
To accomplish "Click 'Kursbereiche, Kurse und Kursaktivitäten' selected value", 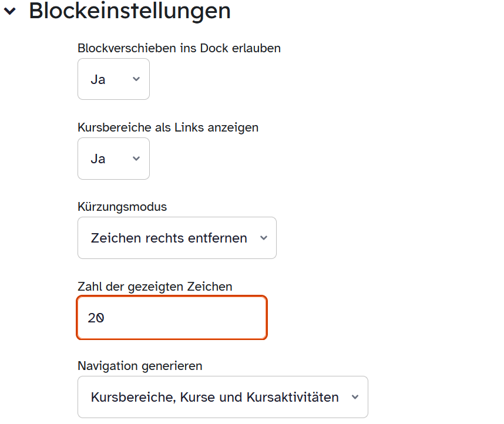I will pyautogui.click(x=214, y=397).
